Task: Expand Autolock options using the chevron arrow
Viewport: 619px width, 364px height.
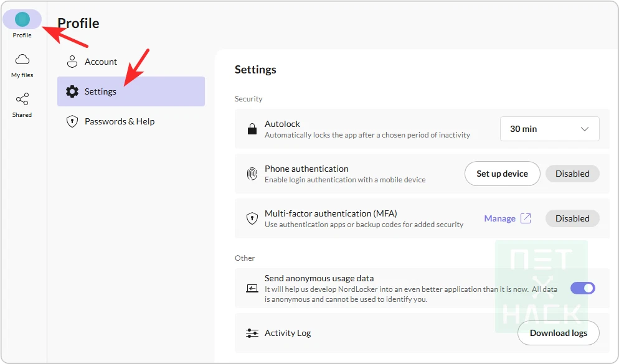Action: point(585,129)
